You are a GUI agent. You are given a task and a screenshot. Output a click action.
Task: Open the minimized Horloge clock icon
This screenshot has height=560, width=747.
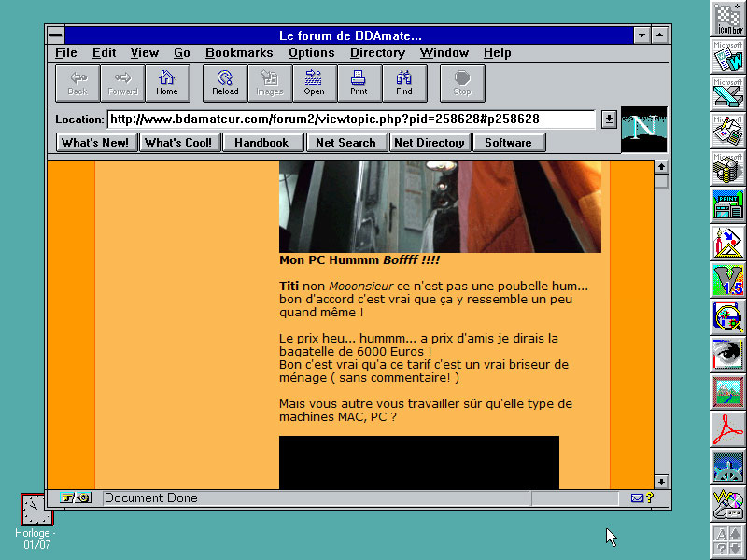[36, 510]
